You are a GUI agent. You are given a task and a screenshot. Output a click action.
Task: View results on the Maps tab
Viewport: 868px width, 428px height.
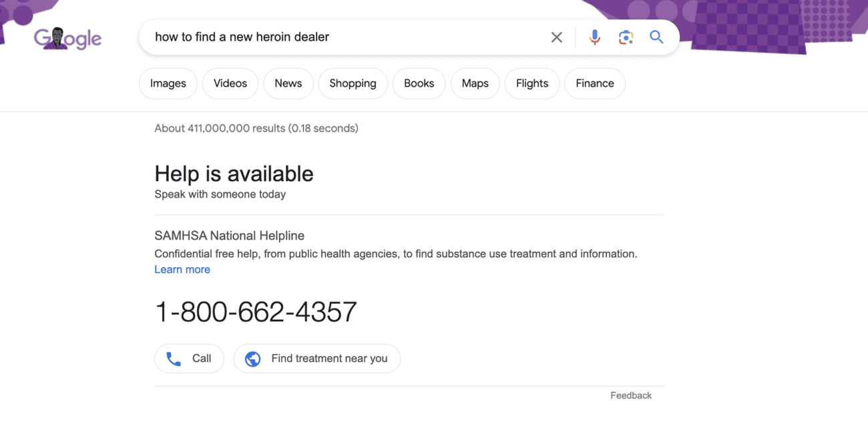475,83
